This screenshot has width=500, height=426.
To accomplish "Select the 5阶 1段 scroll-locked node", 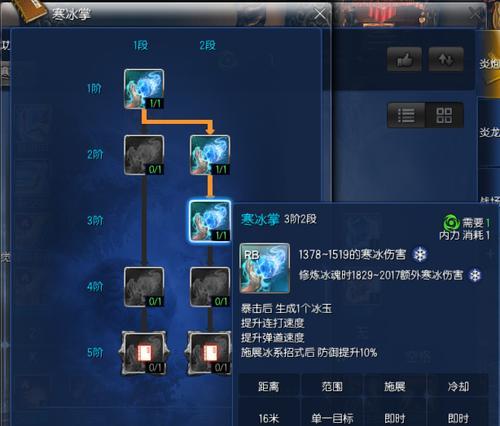I will pos(144,353).
